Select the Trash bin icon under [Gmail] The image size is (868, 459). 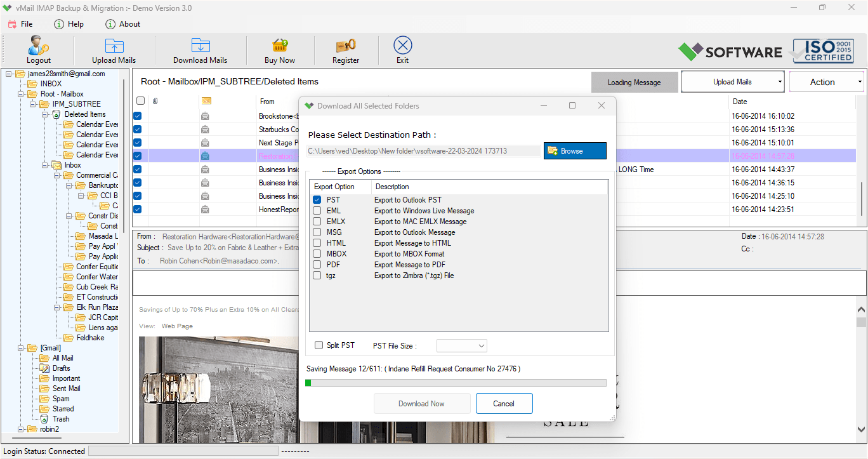pyautogui.click(x=44, y=419)
